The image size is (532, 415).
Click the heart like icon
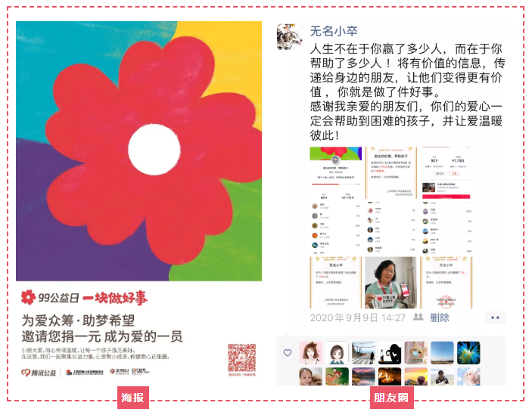[288, 353]
